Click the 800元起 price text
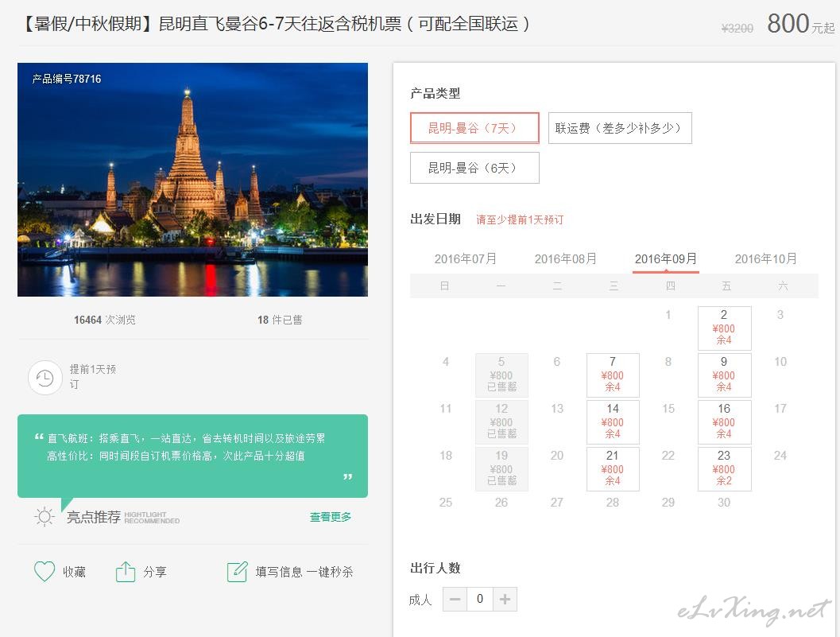840x637 pixels. (801, 24)
